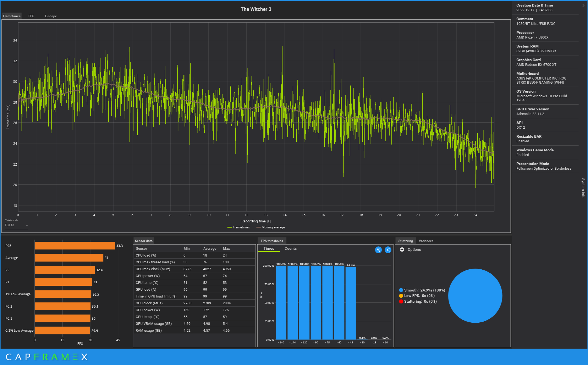
Task: Click the Stuttering tab
Action: coord(405,241)
